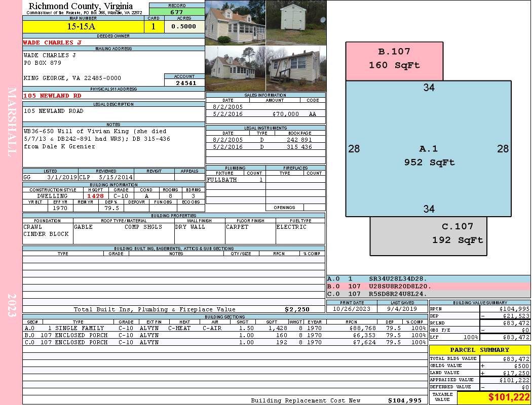The width and height of the screenshot is (532, 405).
Task: Select RPCN summary value $104,995
Action: click(x=514, y=309)
